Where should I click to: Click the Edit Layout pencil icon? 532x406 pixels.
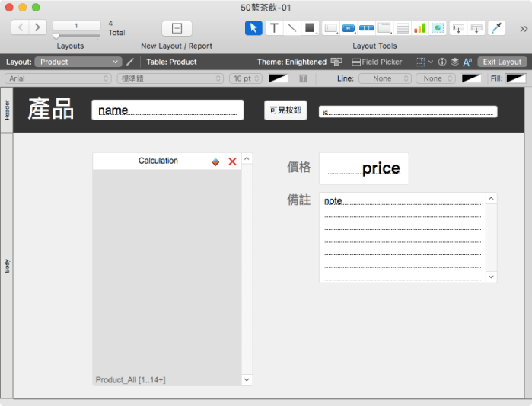click(130, 62)
